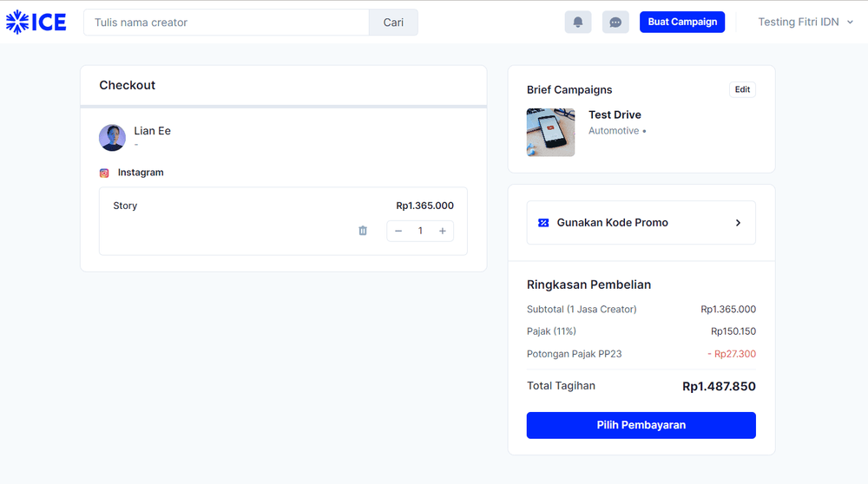The width and height of the screenshot is (868, 484).
Task: Open Gunakan Kode Promo chevron arrow
Action: pyautogui.click(x=738, y=223)
